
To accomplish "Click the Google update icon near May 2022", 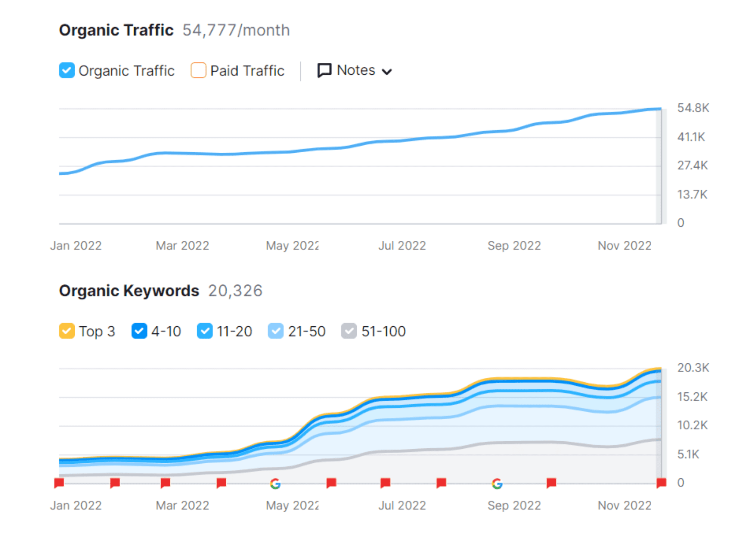I will point(275,483).
